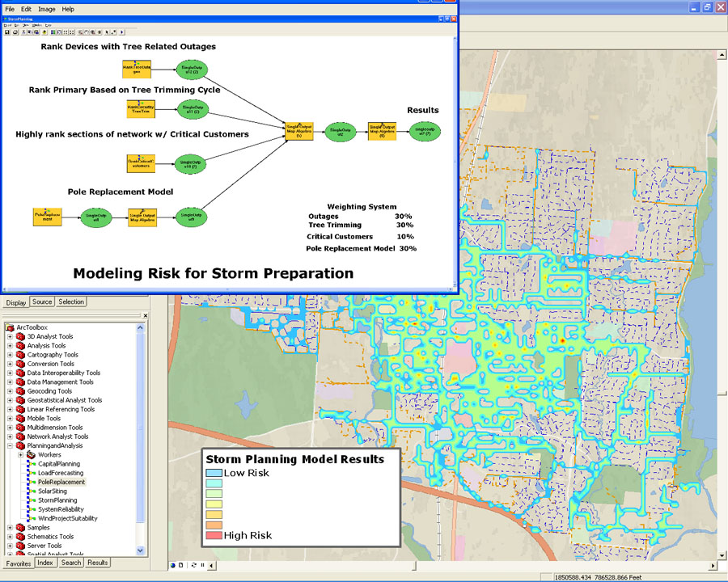This screenshot has height=582, width=728.
Task: Switch to the Display tab
Action: tap(16, 302)
